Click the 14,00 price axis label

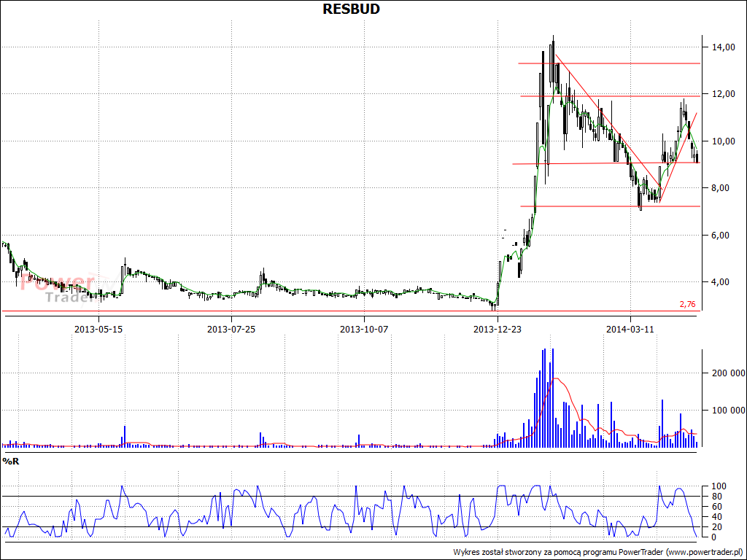click(x=722, y=47)
